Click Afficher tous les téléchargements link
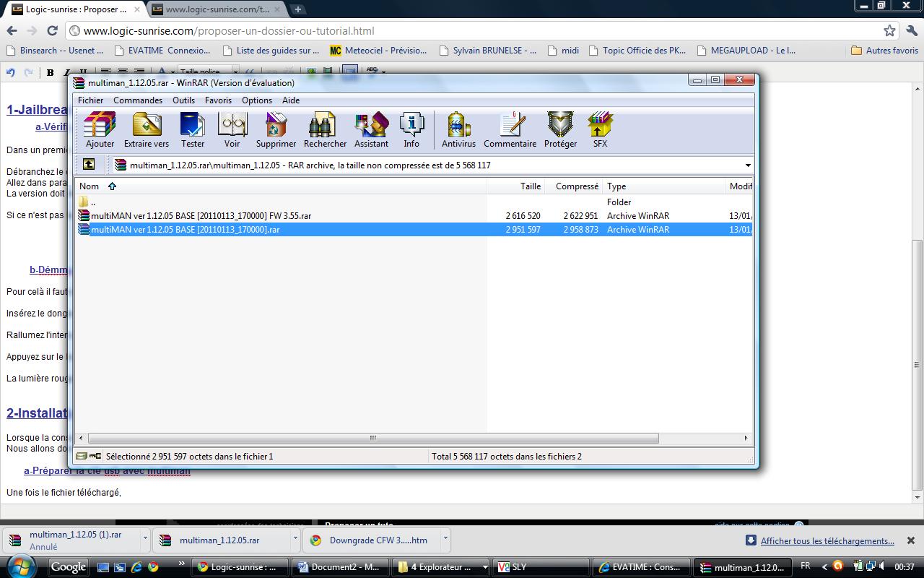The height and width of the screenshot is (578, 924). (x=827, y=540)
